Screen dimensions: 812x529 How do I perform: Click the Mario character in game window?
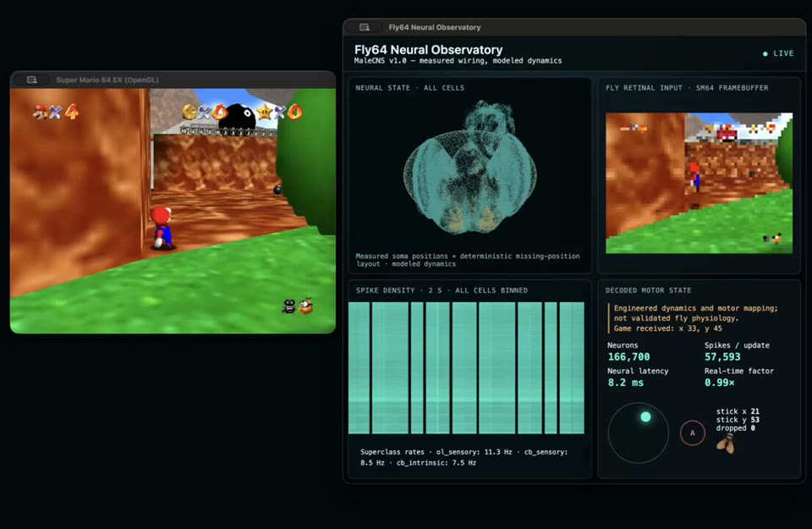(x=162, y=228)
